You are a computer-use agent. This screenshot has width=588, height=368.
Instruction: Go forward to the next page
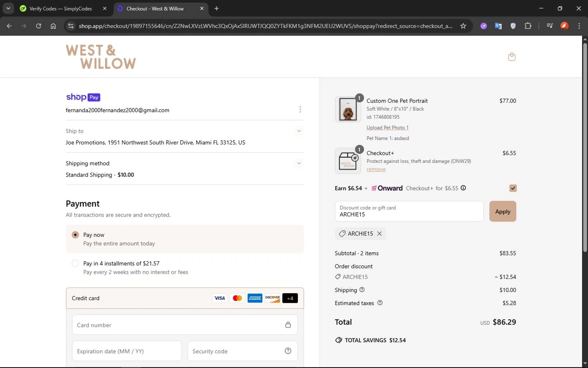[24, 26]
